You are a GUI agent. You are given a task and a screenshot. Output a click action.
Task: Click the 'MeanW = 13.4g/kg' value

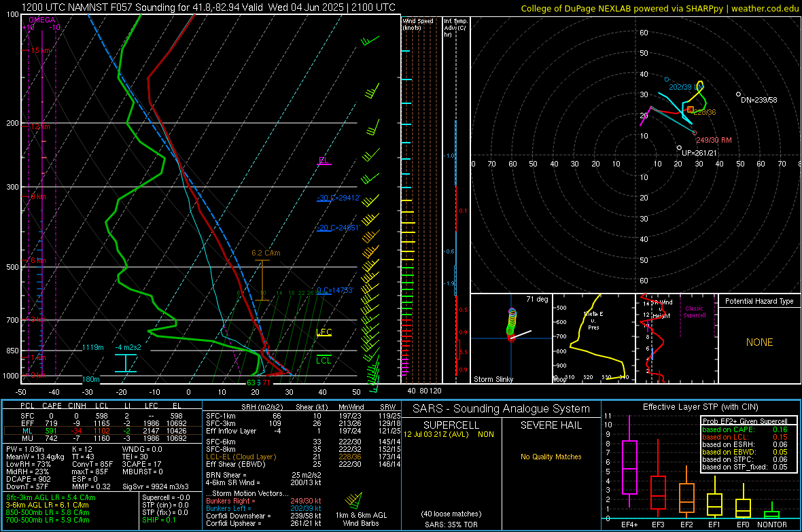tap(35, 457)
